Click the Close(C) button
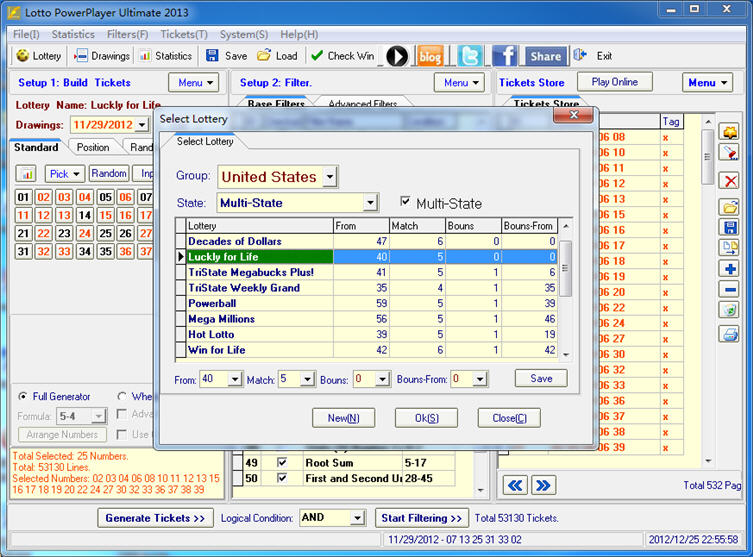The width and height of the screenshot is (753, 557). pos(509,418)
